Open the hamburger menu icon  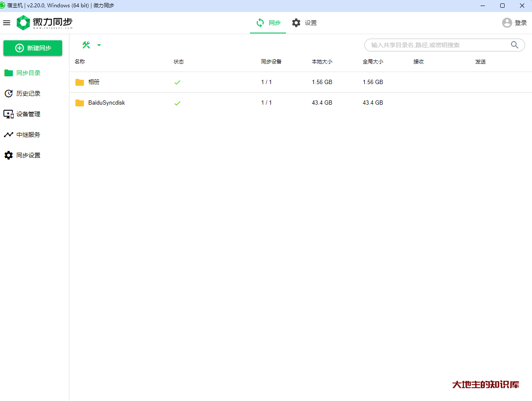[x=6, y=23]
